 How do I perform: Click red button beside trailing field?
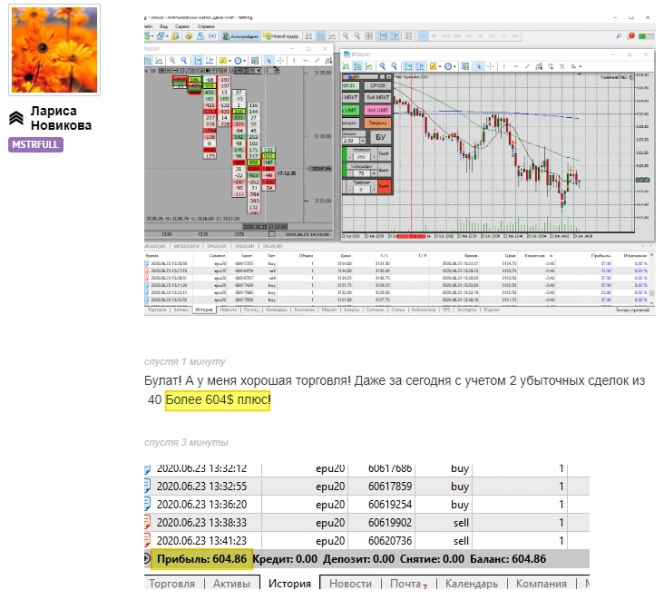pos(384,186)
